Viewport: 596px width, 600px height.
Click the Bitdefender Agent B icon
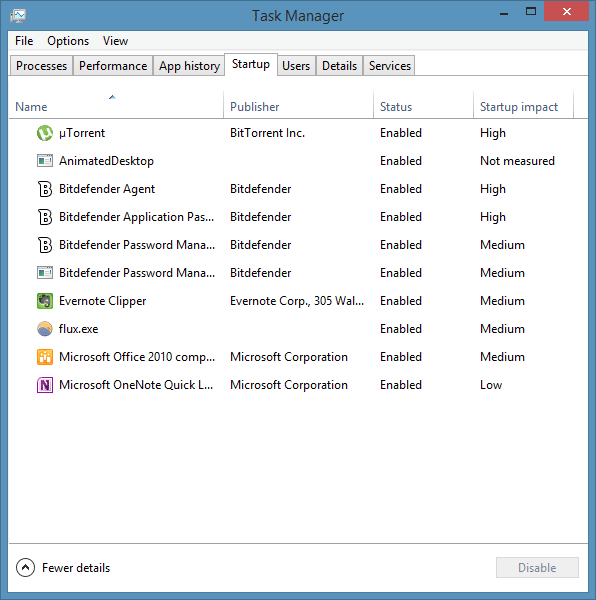pyautogui.click(x=45, y=189)
